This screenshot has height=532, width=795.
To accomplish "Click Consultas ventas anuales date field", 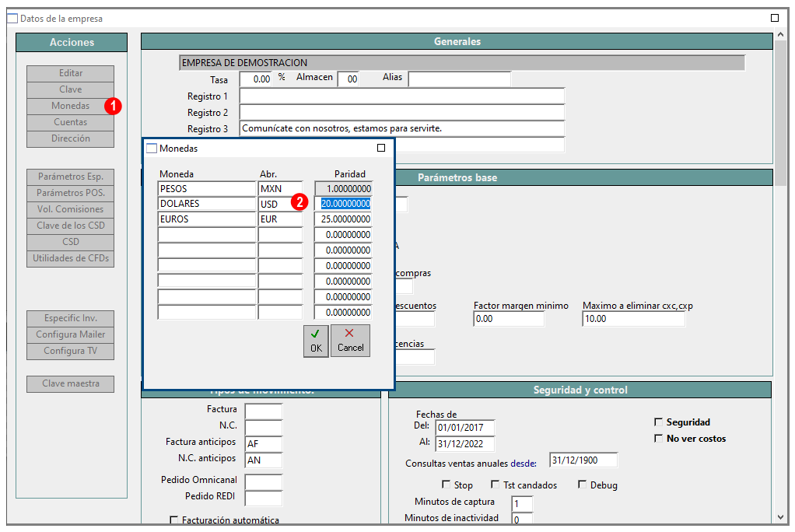I will [x=583, y=460].
